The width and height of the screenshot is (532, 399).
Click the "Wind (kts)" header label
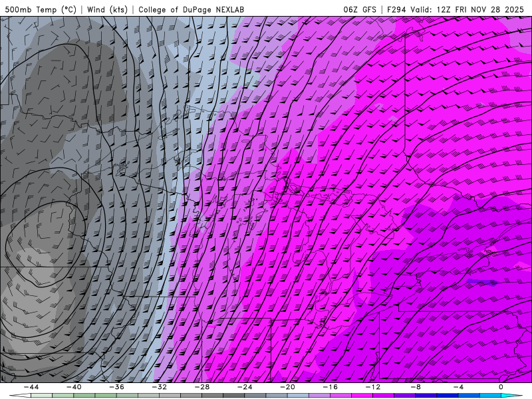point(107,9)
